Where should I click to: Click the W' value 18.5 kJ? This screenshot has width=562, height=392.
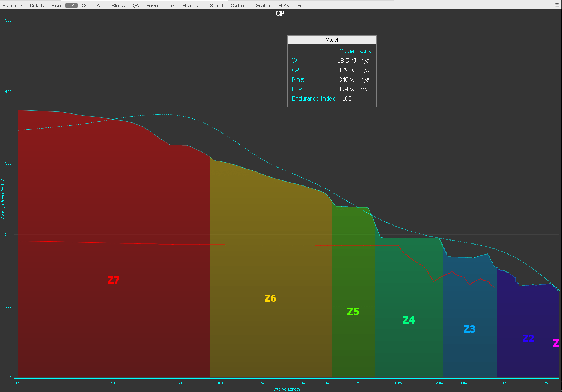pyautogui.click(x=347, y=61)
